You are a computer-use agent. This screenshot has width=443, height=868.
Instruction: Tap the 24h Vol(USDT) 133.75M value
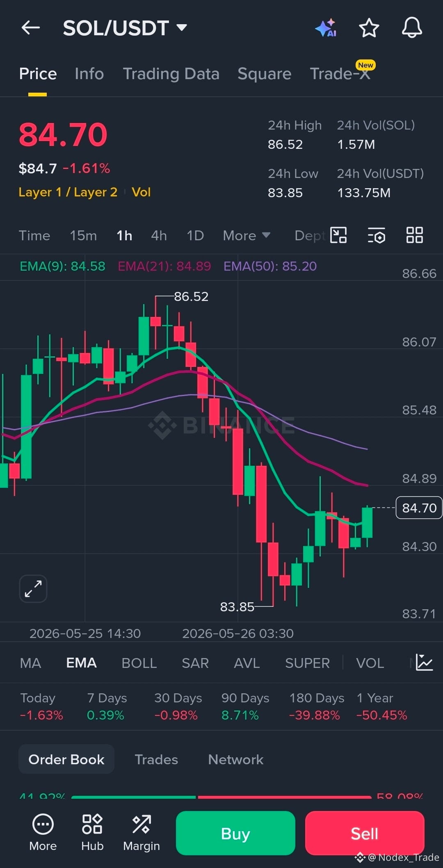point(364,193)
